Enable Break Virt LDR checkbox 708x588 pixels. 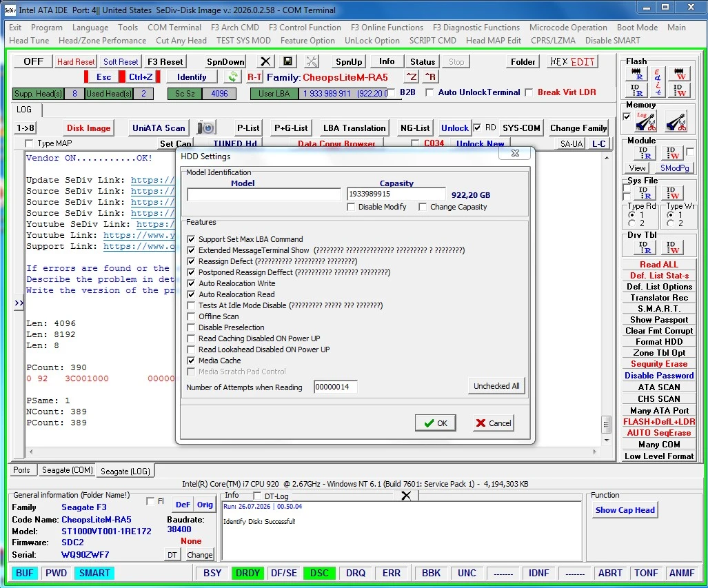pyautogui.click(x=529, y=92)
